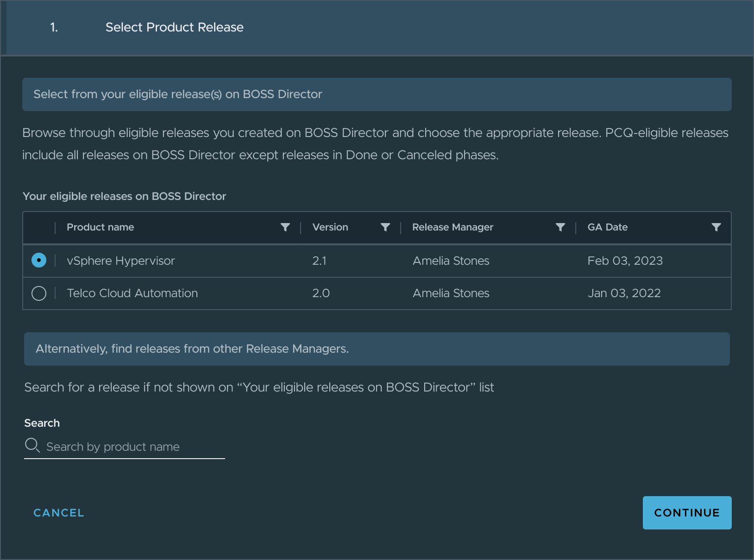Open the Version column filter icon
This screenshot has height=560, width=754.
[385, 227]
